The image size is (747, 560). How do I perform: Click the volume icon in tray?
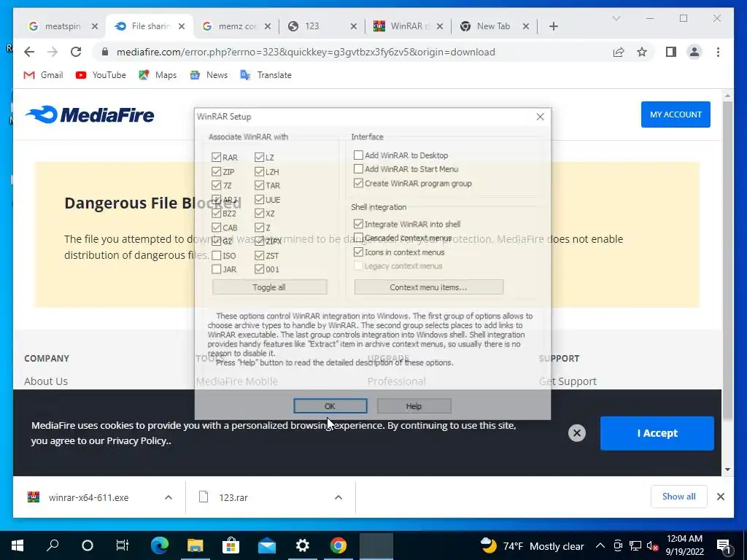(x=652, y=545)
